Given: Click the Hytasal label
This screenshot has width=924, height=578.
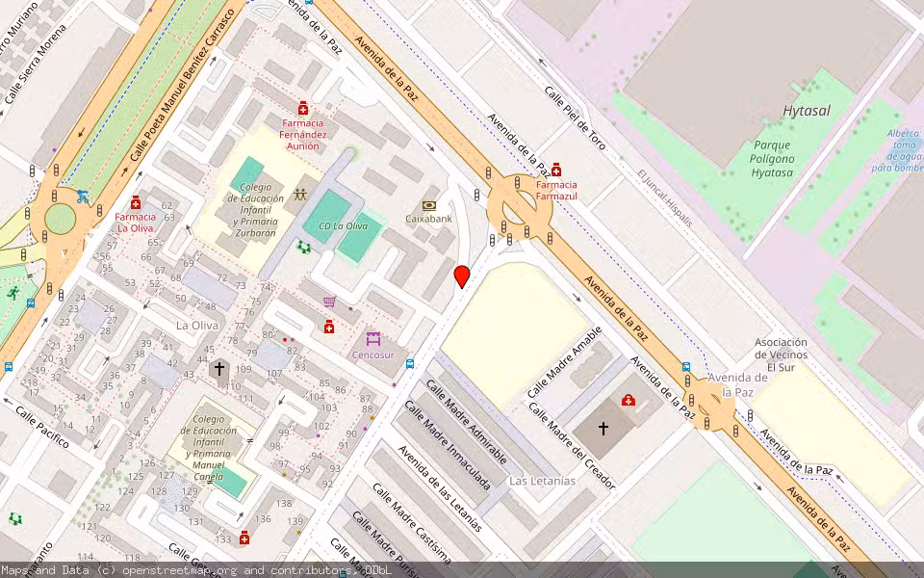Looking at the screenshot, I should 807,110.
